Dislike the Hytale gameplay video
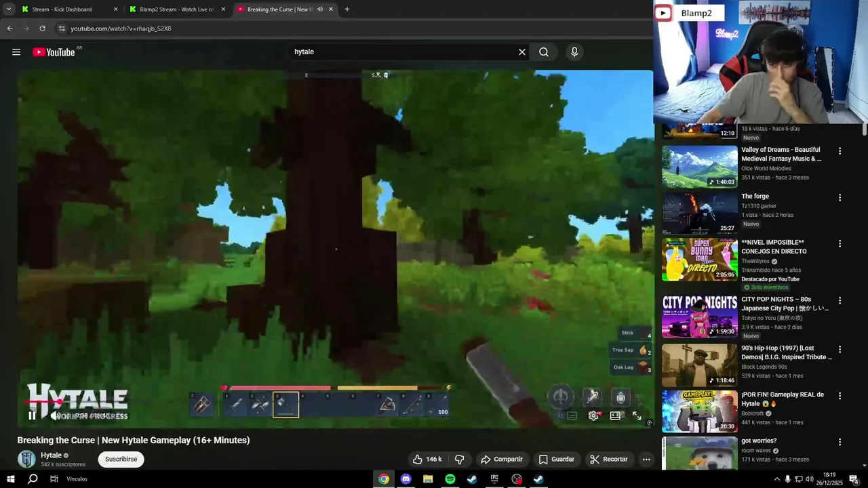The width and height of the screenshot is (868, 488). (459, 459)
